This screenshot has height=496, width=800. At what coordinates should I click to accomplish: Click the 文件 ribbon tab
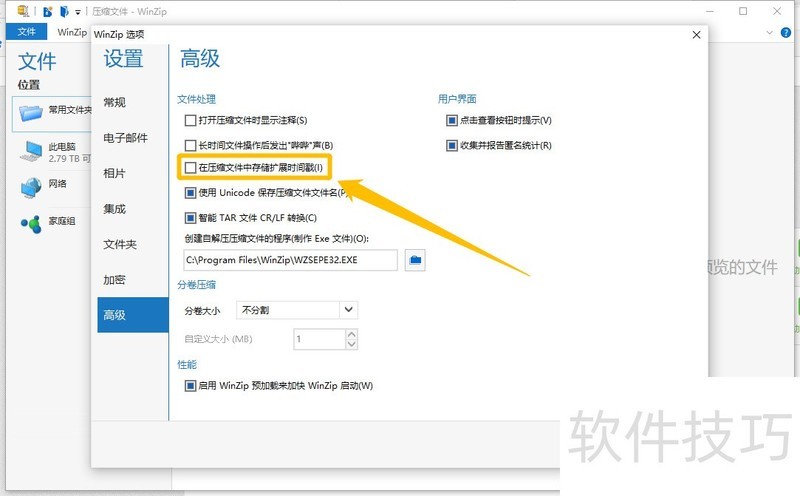(x=26, y=32)
